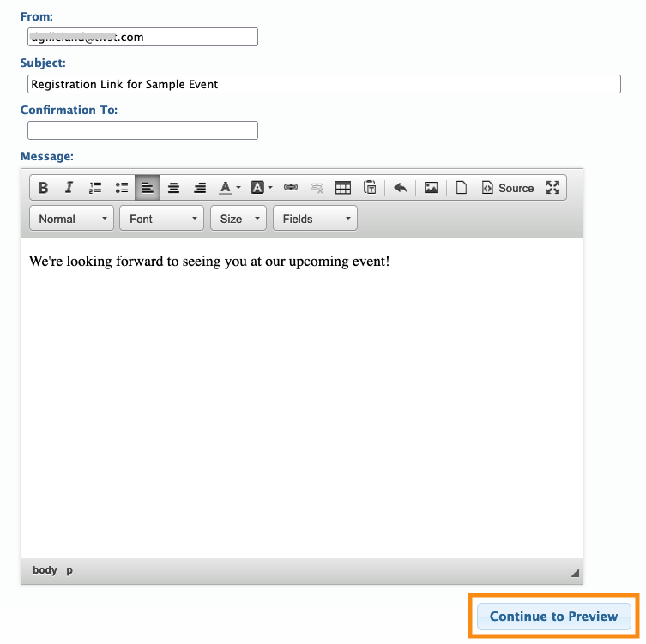This screenshot has height=644, width=646.
Task: Insert a bulleted list
Action: click(122, 188)
